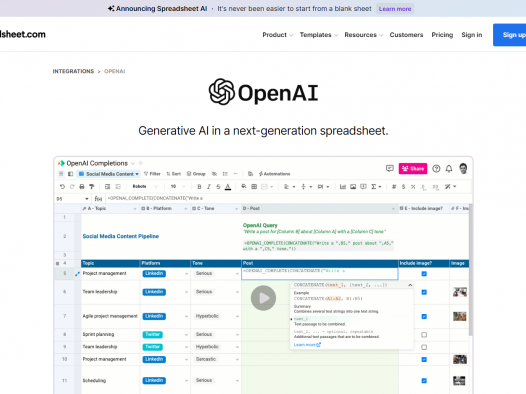Click the user profile avatar
526x394 pixels.
pyautogui.click(x=463, y=168)
